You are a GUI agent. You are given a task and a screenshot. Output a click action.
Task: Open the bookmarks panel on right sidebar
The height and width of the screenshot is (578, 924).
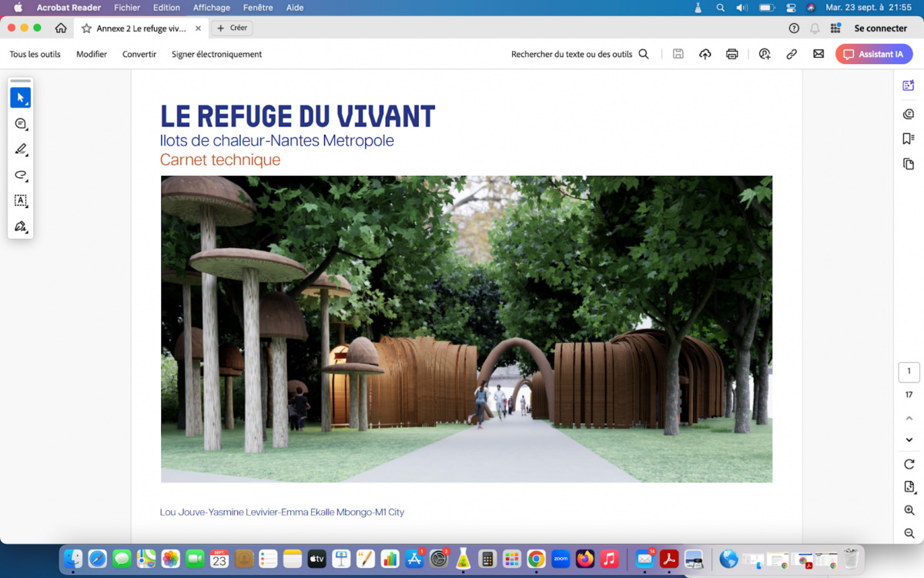click(x=909, y=139)
